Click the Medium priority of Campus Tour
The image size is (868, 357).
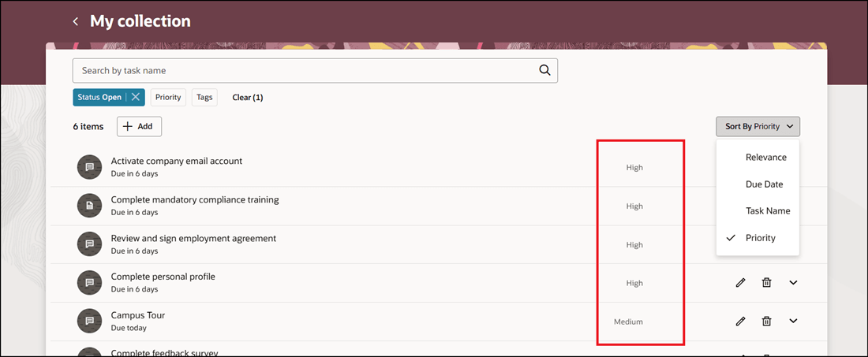point(628,321)
